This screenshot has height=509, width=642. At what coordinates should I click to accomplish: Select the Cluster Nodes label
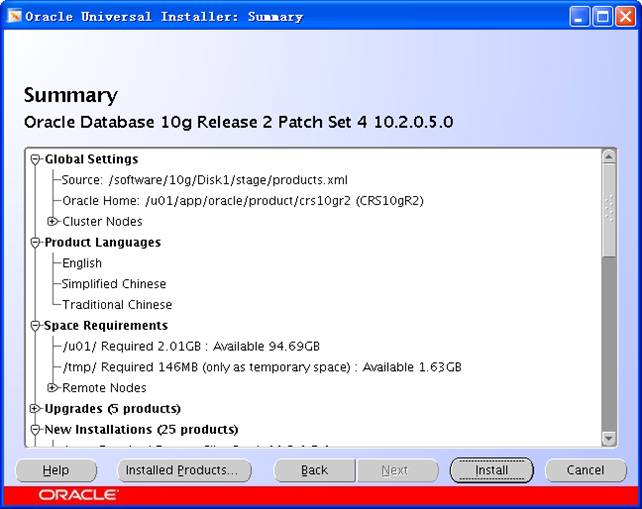pyautogui.click(x=102, y=222)
